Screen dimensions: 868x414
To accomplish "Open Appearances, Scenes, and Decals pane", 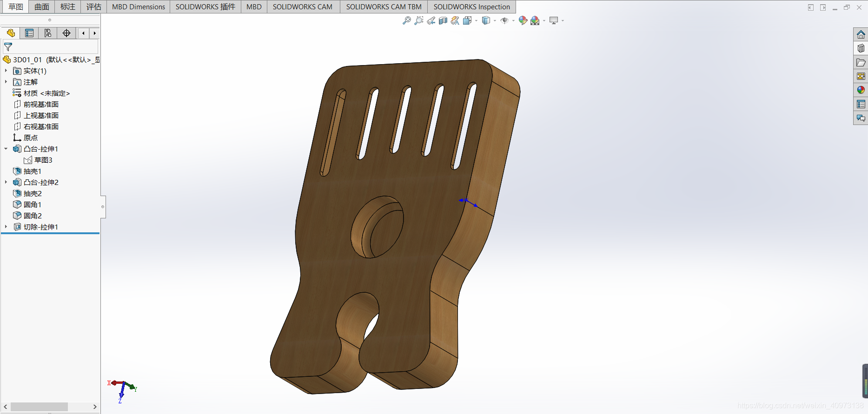I will coord(861,90).
